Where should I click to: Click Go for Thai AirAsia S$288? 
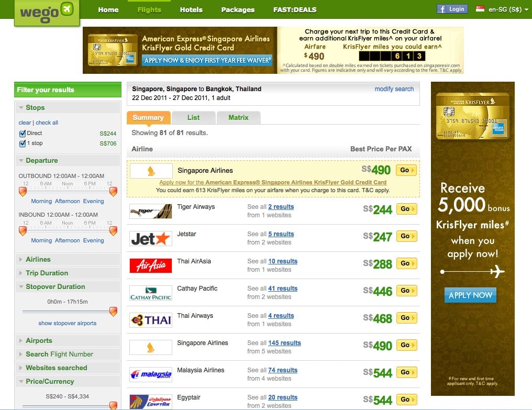pos(406,263)
